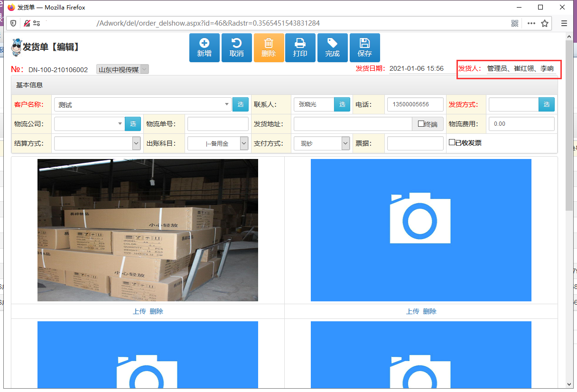
Task: Click the 发货方式 input field
Action: point(513,104)
